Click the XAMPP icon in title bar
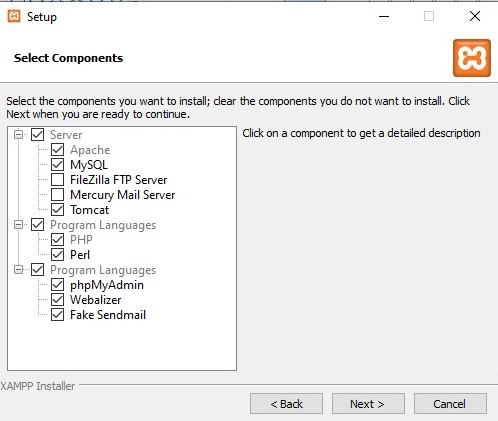 pos(14,16)
